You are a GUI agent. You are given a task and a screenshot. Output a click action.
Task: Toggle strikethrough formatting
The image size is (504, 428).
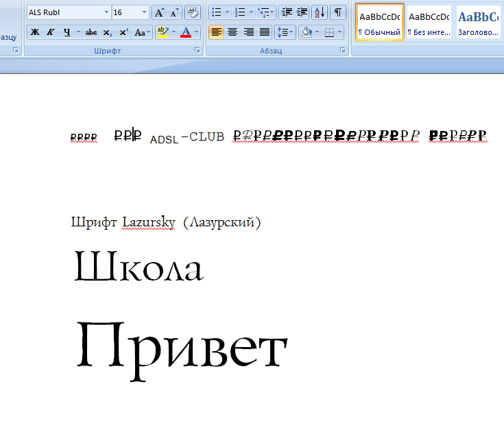pyautogui.click(x=91, y=32)
